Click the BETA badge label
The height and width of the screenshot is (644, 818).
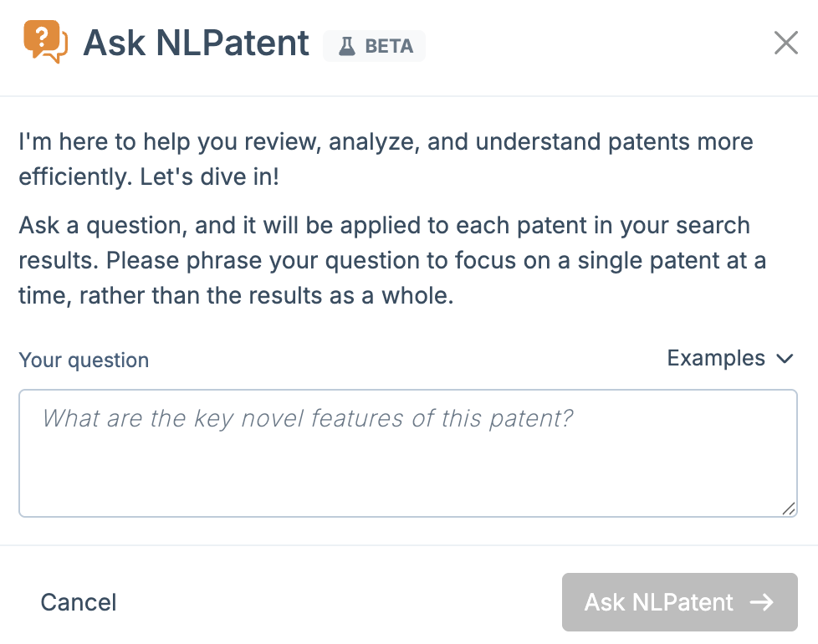pyautogui.click(x=389, y=46)
